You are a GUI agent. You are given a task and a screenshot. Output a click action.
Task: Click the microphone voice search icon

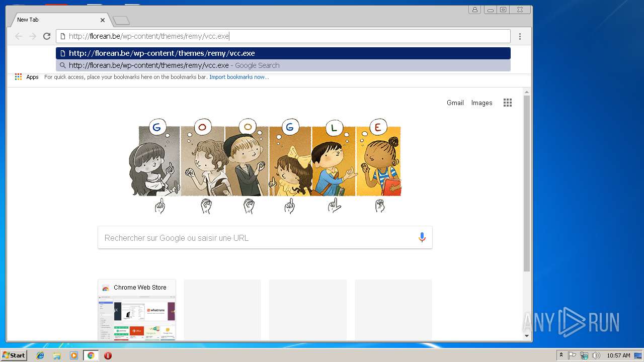point(422,237)
